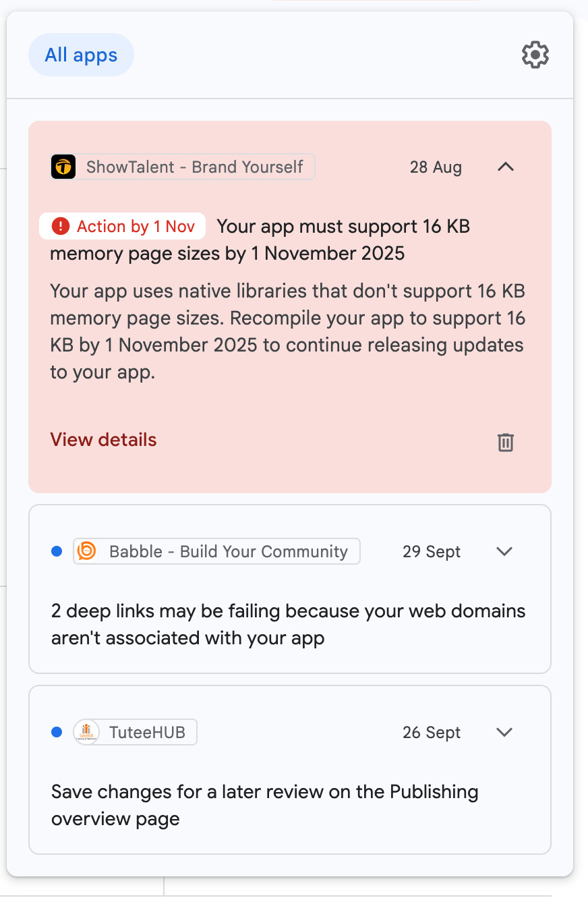Click the TuteeHUB app logo icon

[x=86, y=732]
